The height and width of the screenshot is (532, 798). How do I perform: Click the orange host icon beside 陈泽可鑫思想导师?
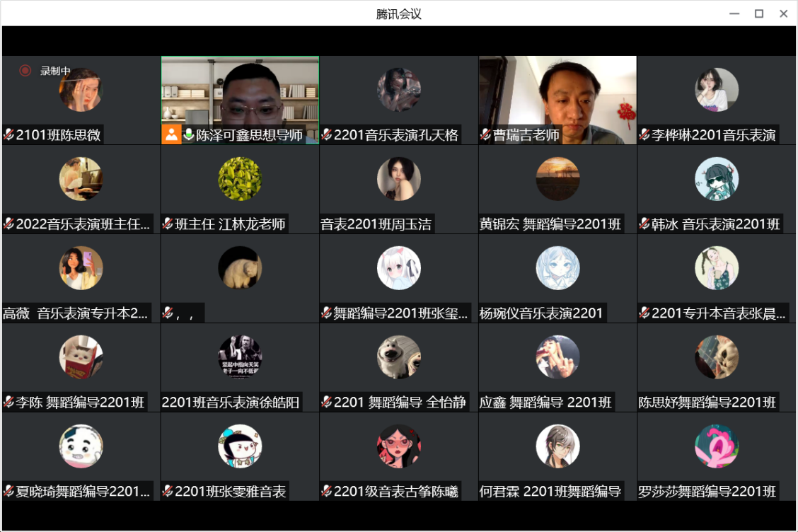point(171,134)
